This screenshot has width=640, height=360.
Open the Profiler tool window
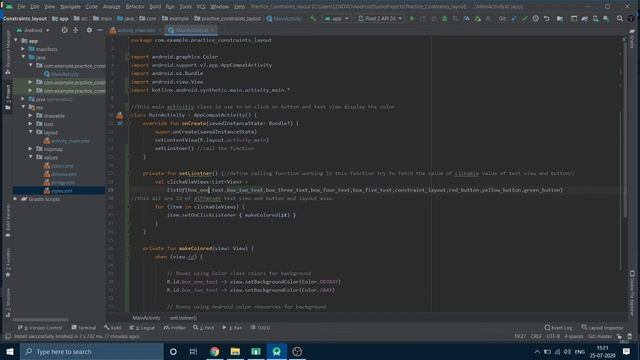click(x=175, y=328)
